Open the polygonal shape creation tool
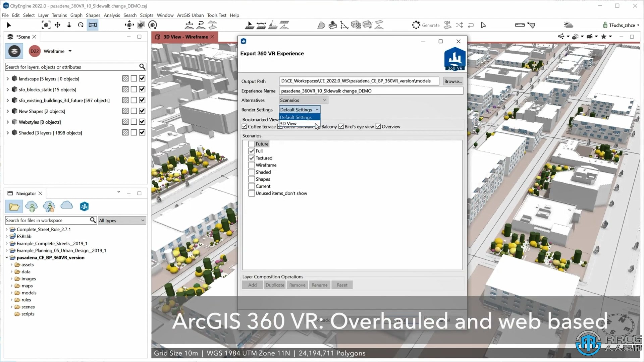Screen dimensions: 644x362 321,25
